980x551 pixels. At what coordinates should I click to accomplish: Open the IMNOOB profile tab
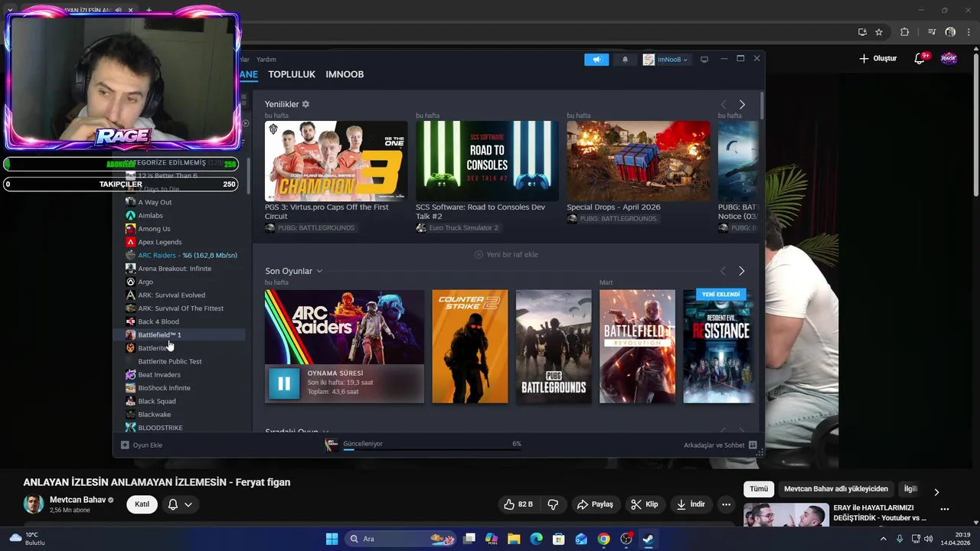[345, 74]
